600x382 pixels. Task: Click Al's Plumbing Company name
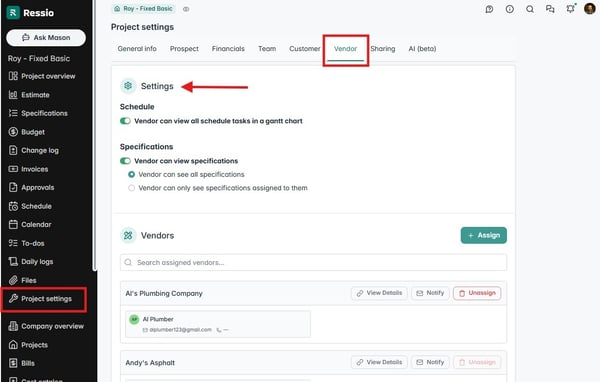point(164,294)
